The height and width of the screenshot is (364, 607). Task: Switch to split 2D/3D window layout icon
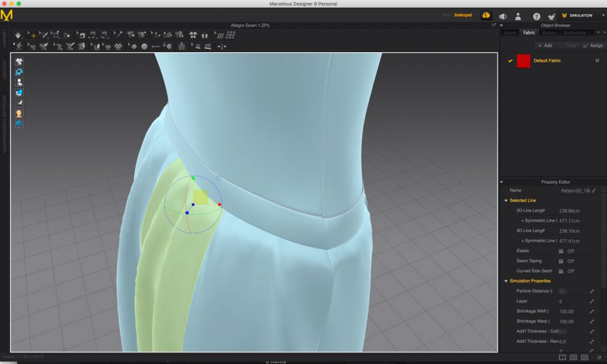[562, 357]
